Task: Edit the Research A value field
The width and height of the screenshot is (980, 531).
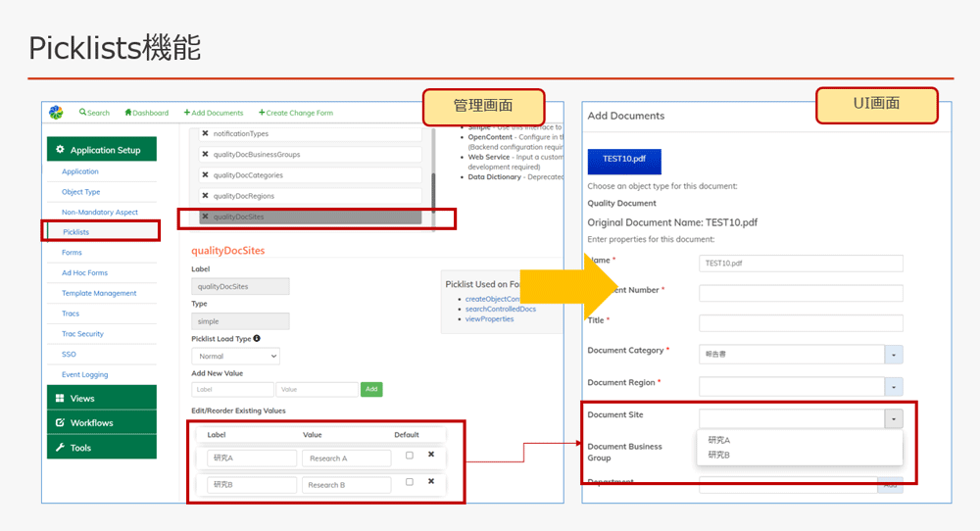Action: click(x=346, y=458)
